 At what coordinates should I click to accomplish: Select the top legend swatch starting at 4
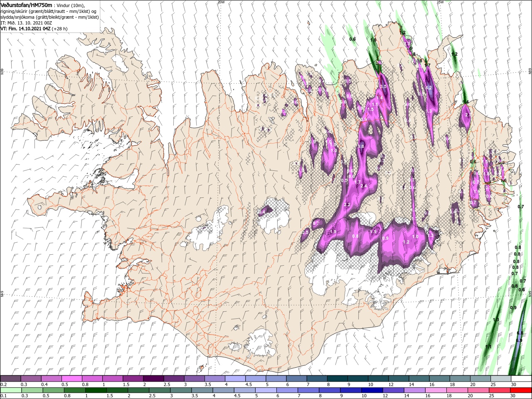pos(234,379)
